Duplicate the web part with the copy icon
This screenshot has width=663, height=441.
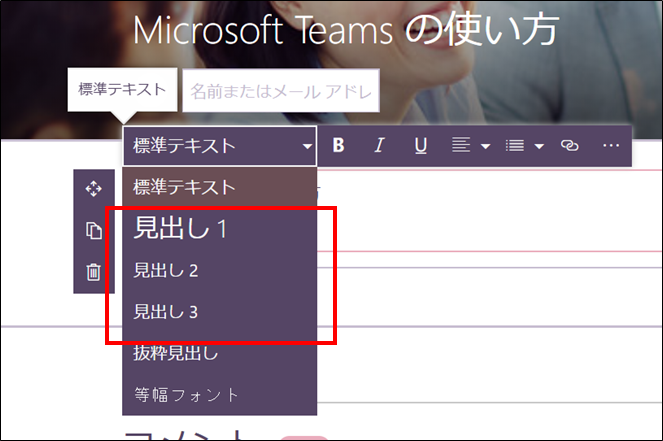pos(94,230)
